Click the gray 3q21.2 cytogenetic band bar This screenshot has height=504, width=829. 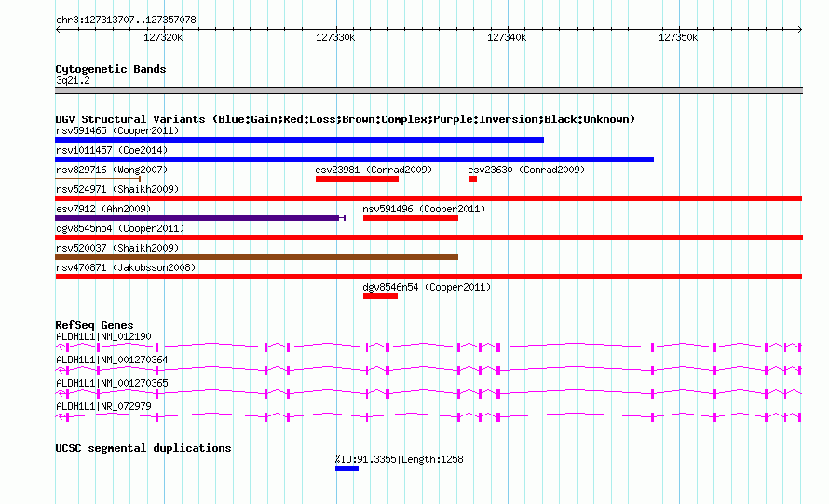428,90
